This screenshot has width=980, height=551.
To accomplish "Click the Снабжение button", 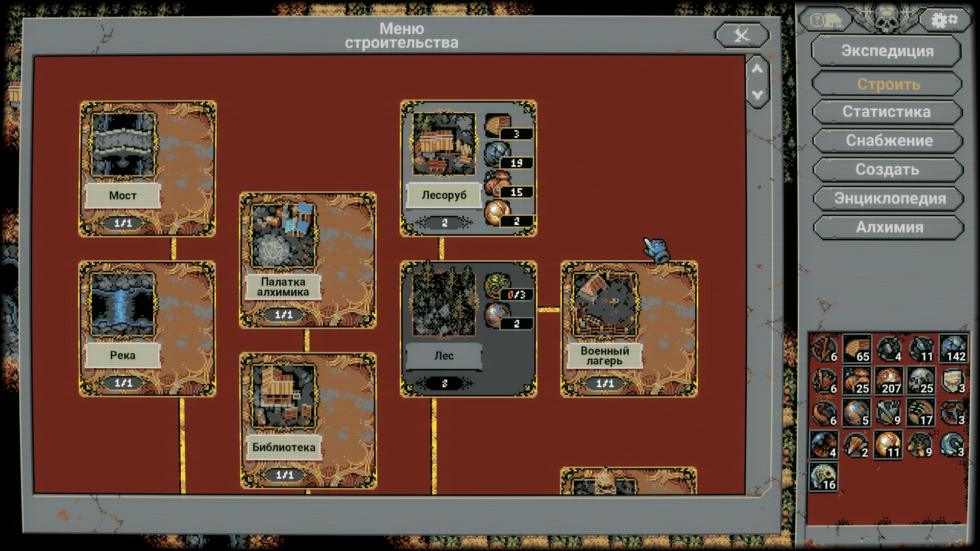I will [x=889, y=141].
